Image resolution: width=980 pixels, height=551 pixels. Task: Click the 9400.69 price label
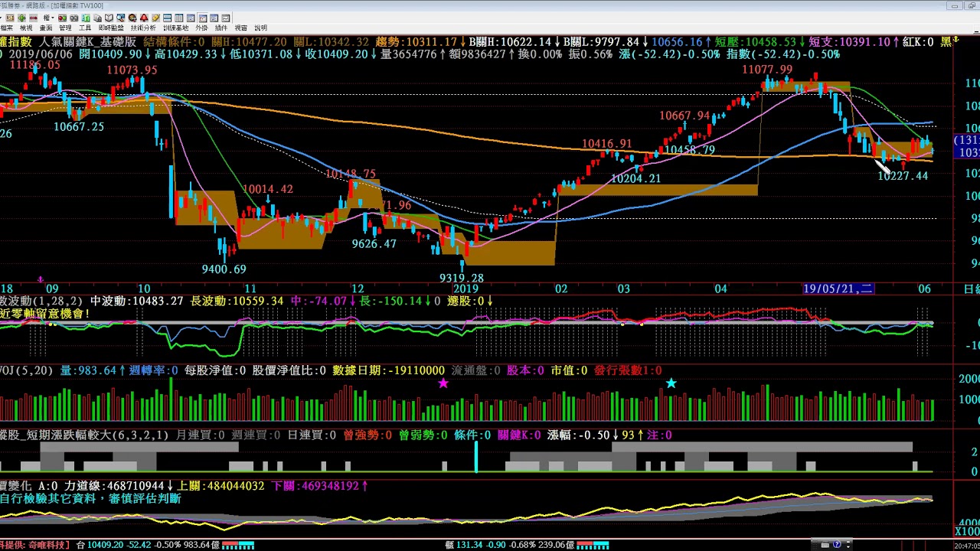pos(224,269)
